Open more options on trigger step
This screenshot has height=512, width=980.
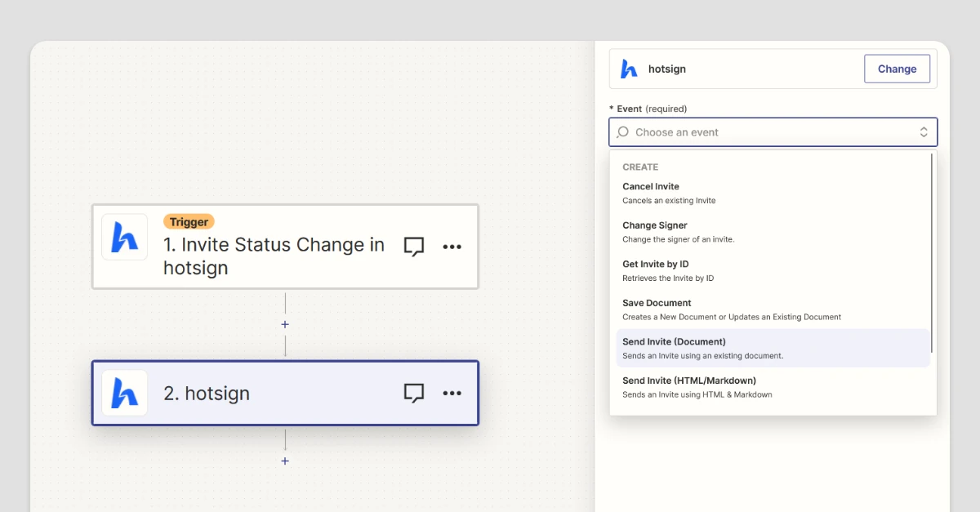452,247
